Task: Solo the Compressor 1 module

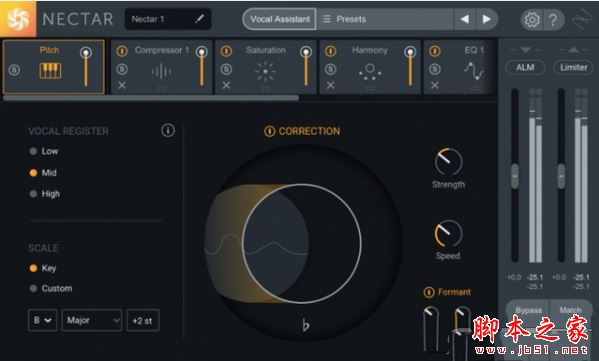Action: 122,70
